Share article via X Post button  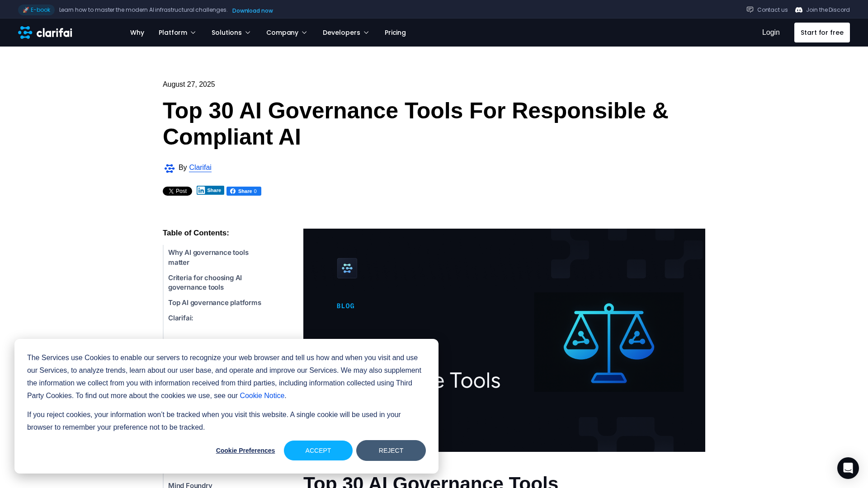tap(177, 191)
